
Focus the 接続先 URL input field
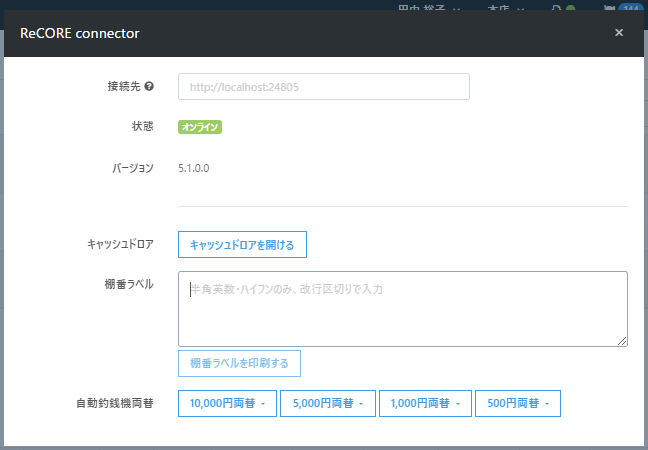point(324,86)
